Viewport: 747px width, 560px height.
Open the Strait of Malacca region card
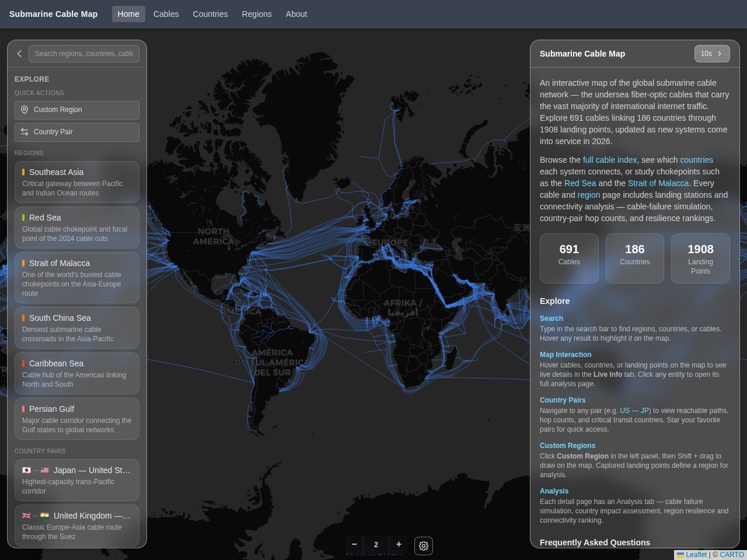[x=77, y=278]
